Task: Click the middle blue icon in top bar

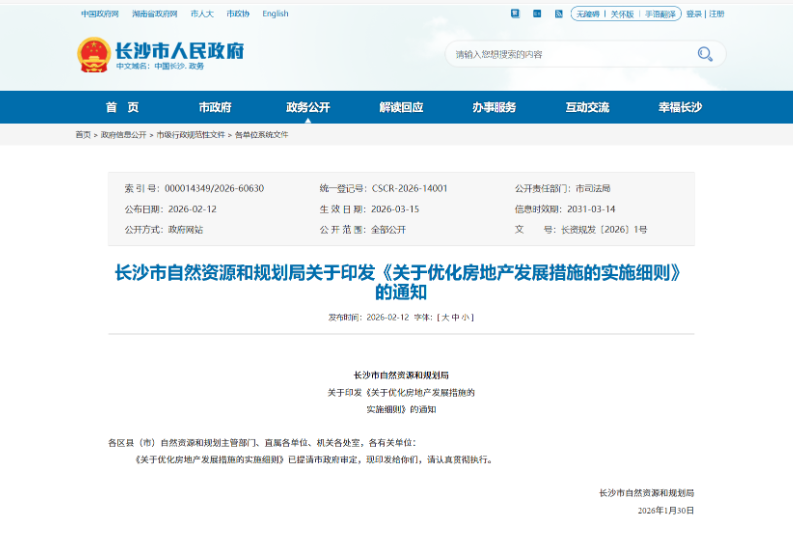Action: (537, 14)
